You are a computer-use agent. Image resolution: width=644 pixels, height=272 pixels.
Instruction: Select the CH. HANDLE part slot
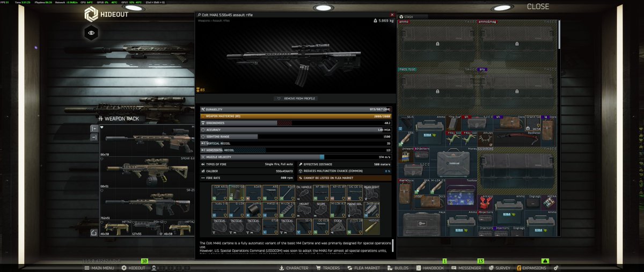tap(304, 193)
